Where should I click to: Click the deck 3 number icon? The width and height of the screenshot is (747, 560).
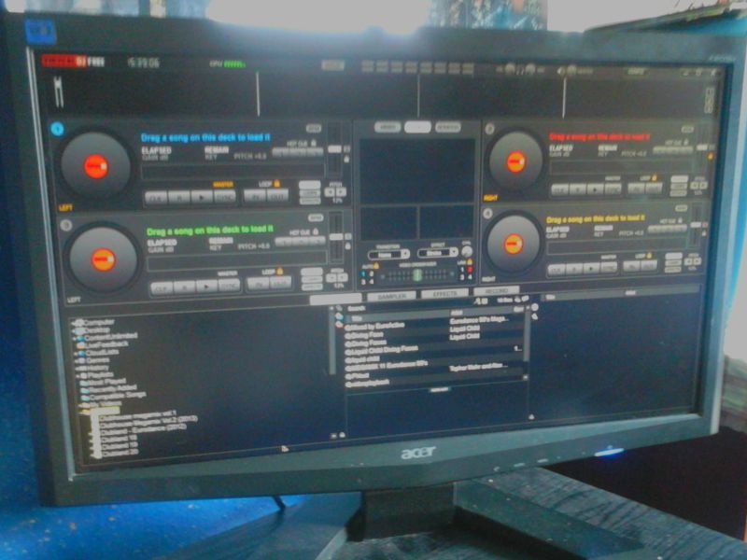[x=65, y=225]
